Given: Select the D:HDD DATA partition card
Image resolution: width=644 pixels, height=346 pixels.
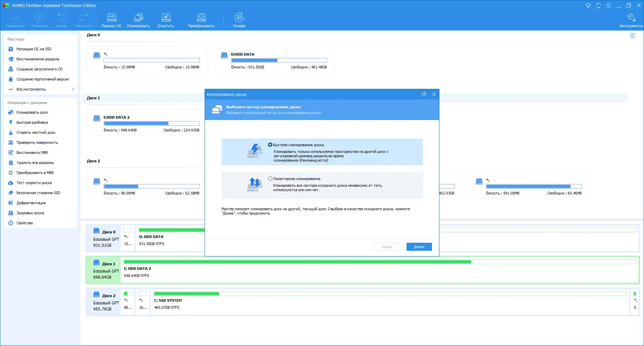Looking at the screenshot, I should [274, 60].
